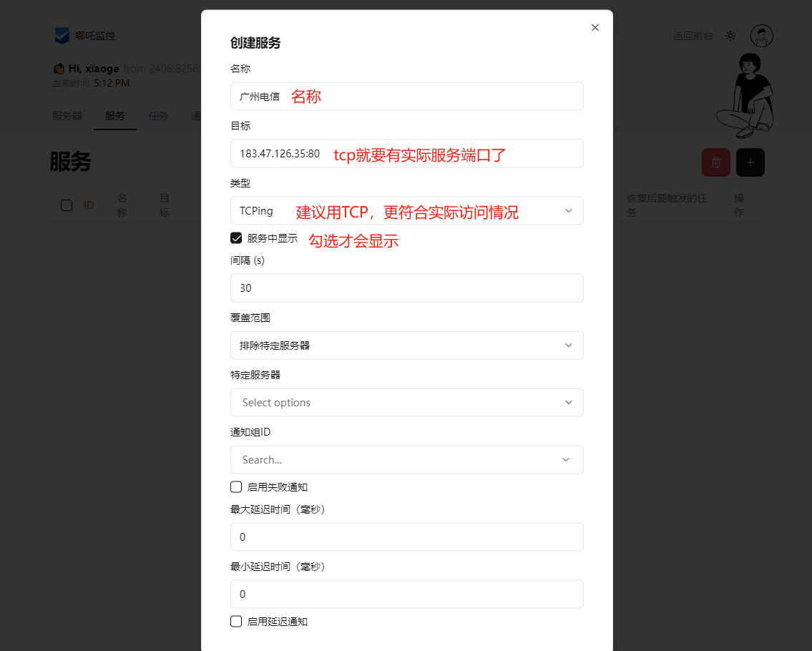This screenshot has height=651, width=812.
Task: Switch to the Tasks tab
Action: click(157, 116)
